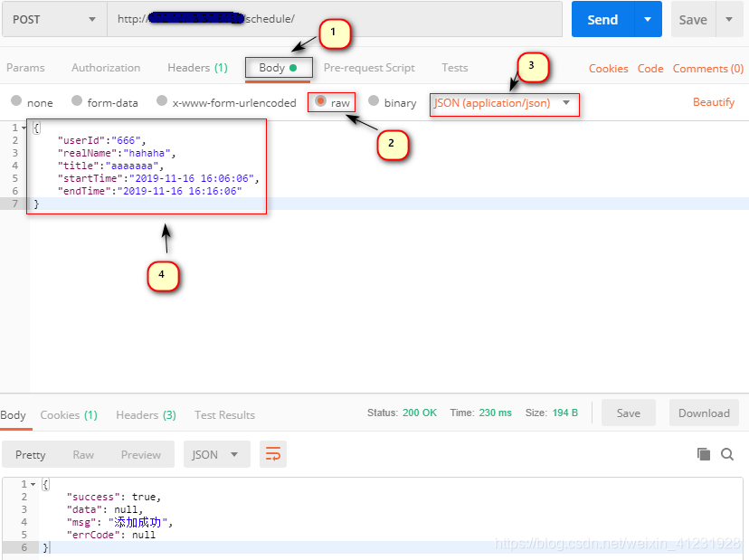The width and height of the screenshot is (749, 560).
Task: Click the copy response icon
Action: pyautogui.click(x=704, y=454)
